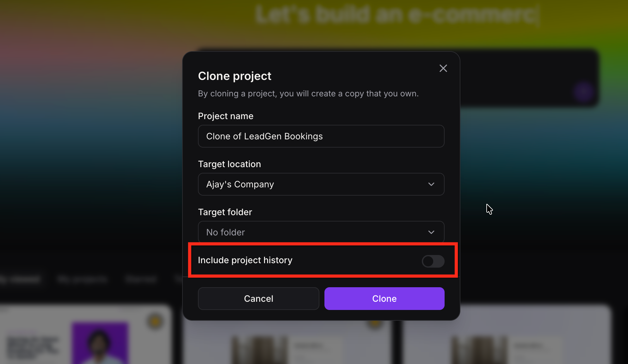Click the chevron arrow beside Ajay's Company

(x=431, y=184)
